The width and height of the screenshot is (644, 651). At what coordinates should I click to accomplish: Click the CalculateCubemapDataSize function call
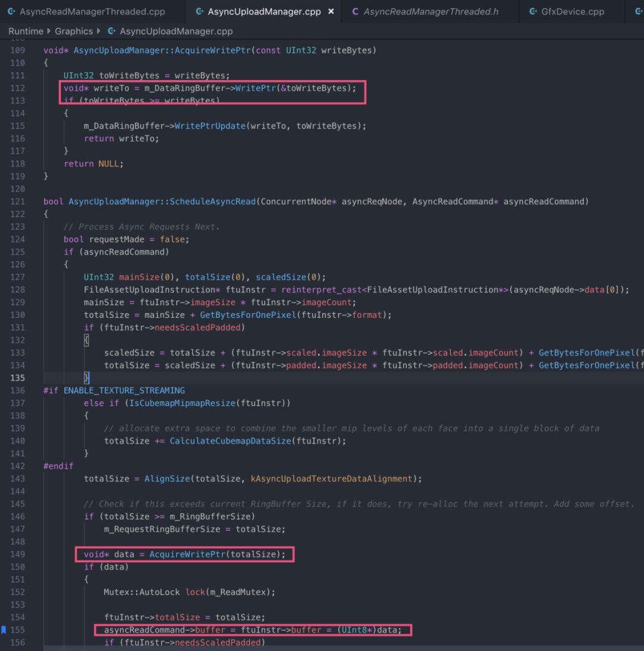(x=230, y=441)
